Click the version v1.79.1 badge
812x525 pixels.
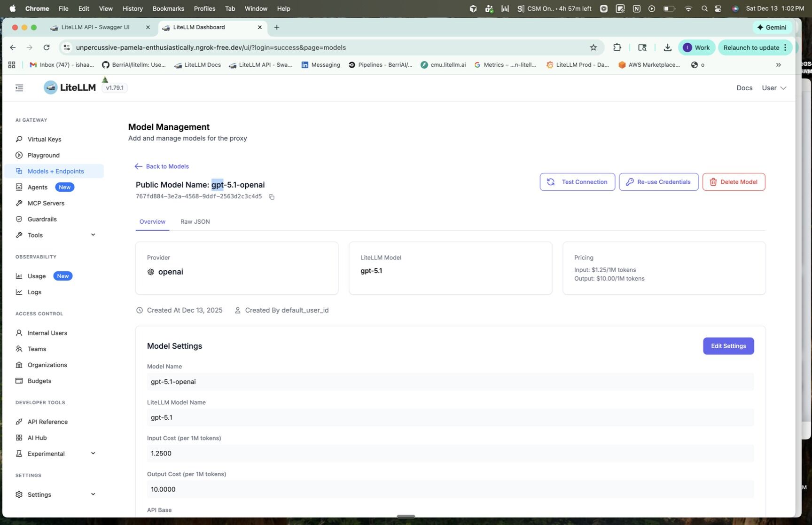[115, 88]
